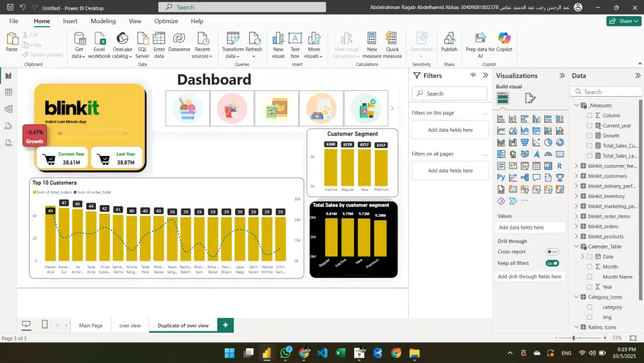Viewport: 644px width, 363px height.
Task: Select the Stacked bar chart visual
Action: (x=500, y=119)
